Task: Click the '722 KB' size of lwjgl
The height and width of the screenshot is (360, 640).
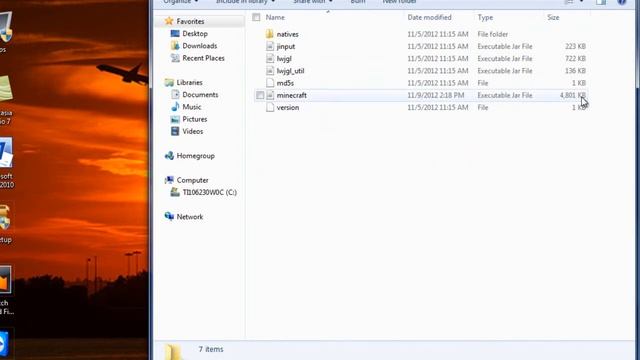Action: click(576, 58)
